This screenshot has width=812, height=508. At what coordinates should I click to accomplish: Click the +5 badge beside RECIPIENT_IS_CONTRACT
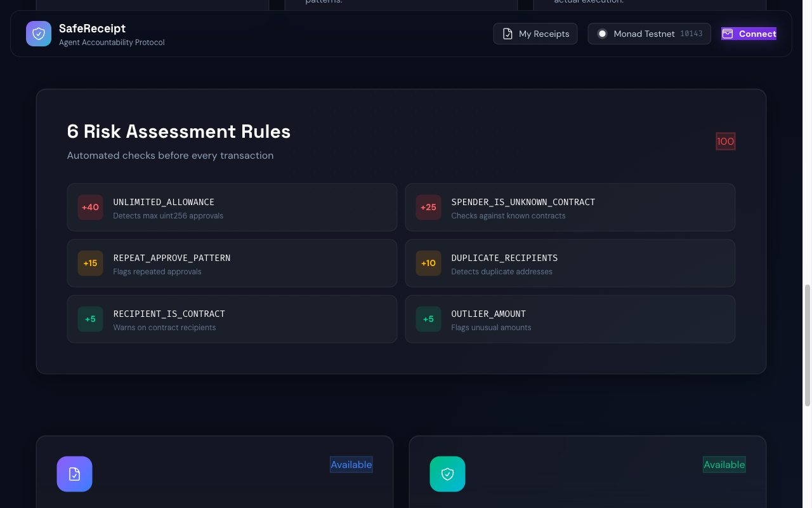pyautogui.click(x=91, y=319)
